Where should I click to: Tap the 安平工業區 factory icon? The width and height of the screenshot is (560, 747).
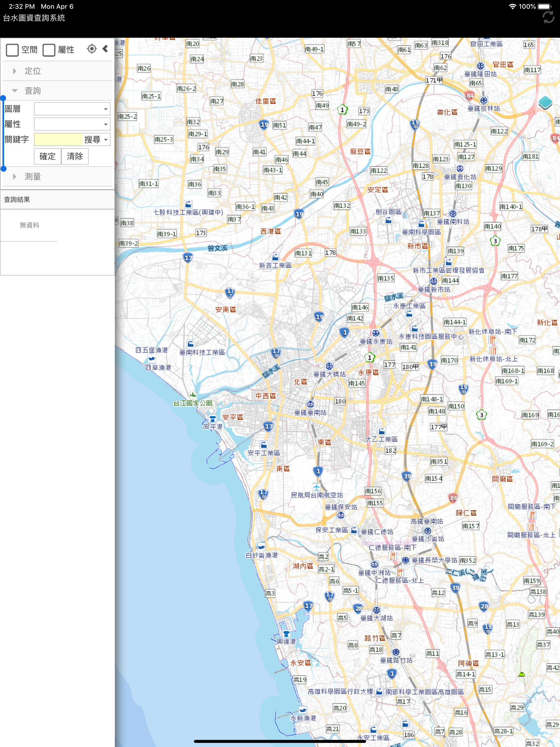pos(264,444)
